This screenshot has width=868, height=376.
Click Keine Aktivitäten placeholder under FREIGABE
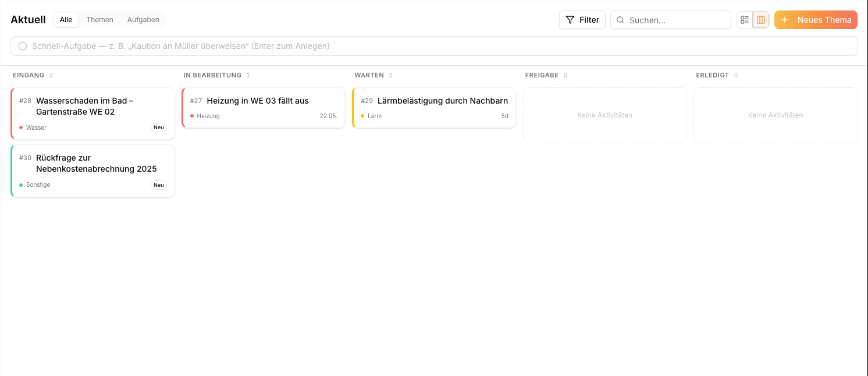pos(604,115)
